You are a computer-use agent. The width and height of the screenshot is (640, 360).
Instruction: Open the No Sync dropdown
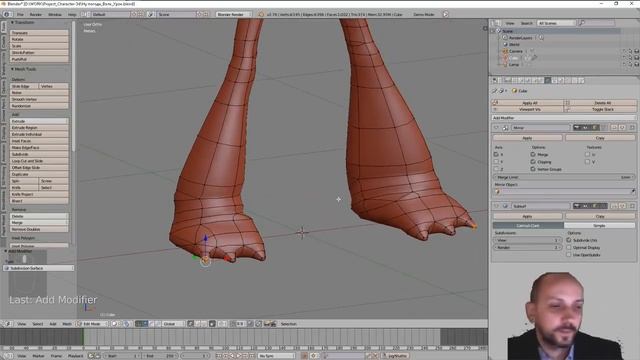276,356
